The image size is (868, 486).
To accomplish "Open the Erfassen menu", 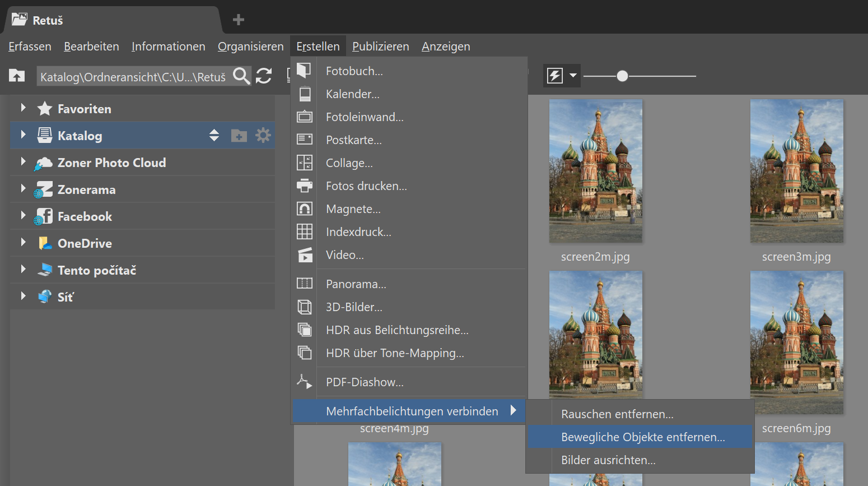I will [30, 47].
